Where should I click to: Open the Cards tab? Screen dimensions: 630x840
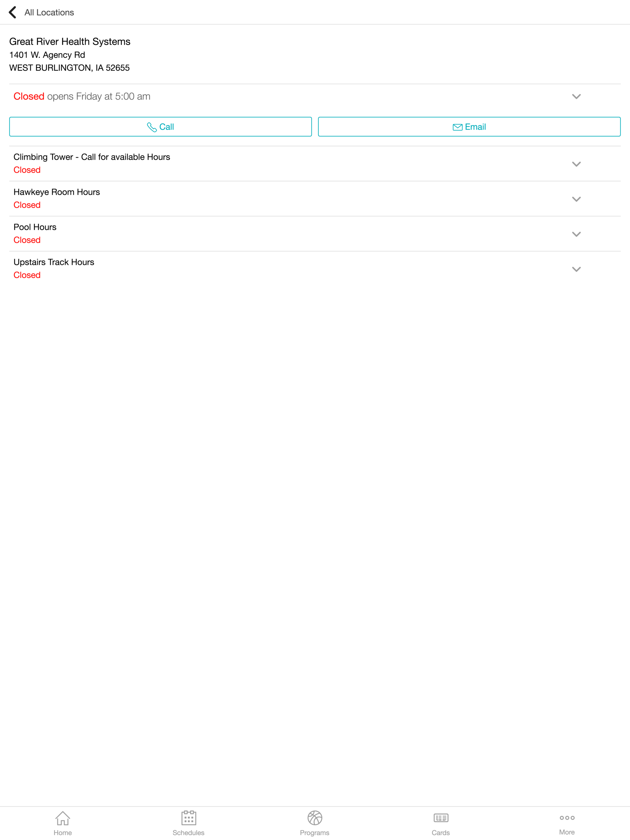pos(441,823)
